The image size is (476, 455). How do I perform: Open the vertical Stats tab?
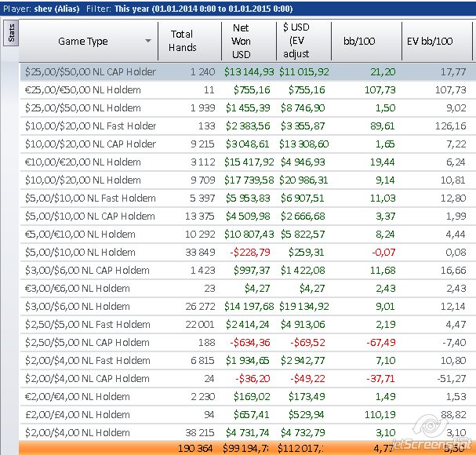[10, 34]
